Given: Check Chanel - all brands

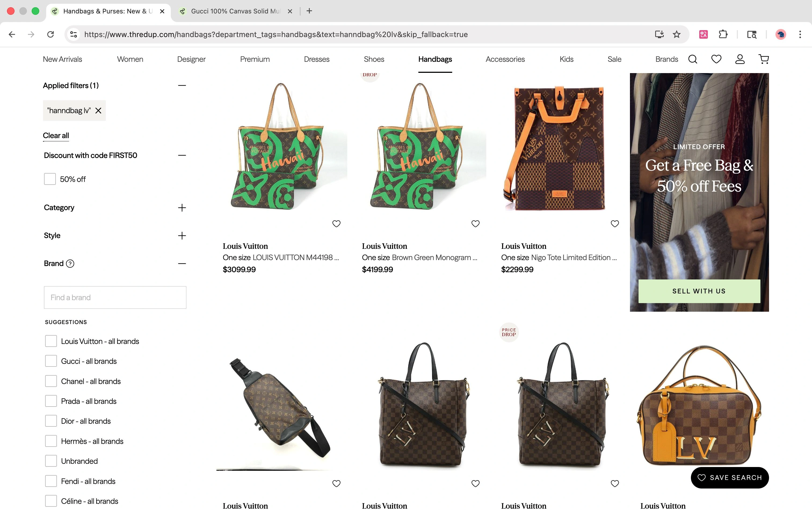Looking at the screenshot, I should coord(51,381).
